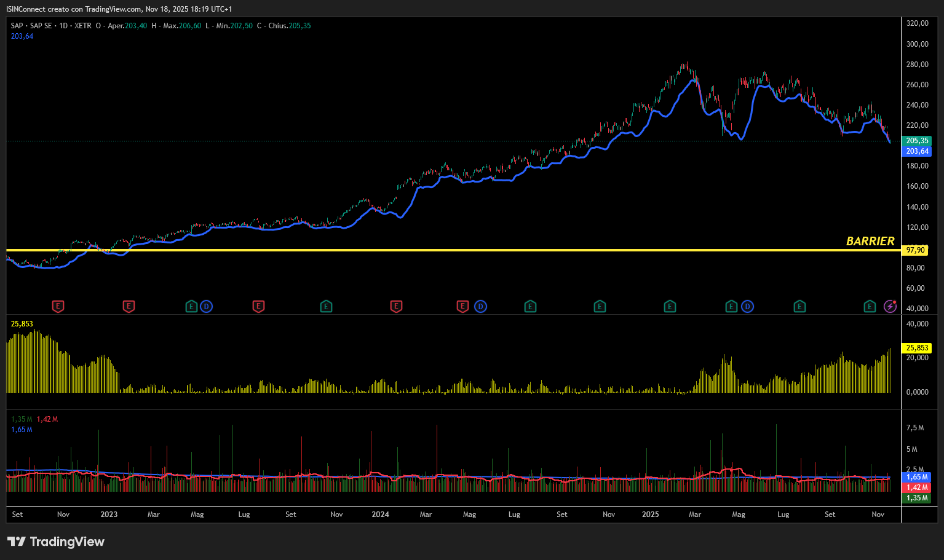Screen dimensions: 944x560
Task: Click the green earnings marker near January 2025
Action: (x=670, y=306)
